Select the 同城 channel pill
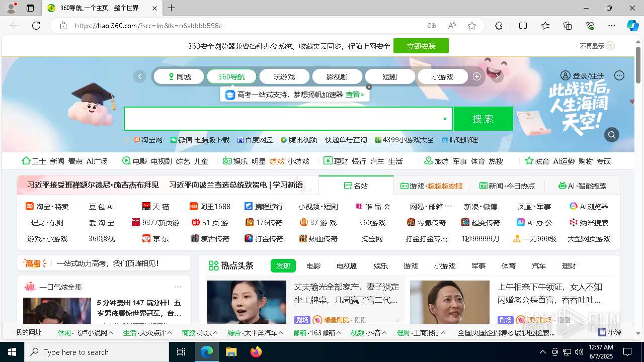 [x=179, y=76]
